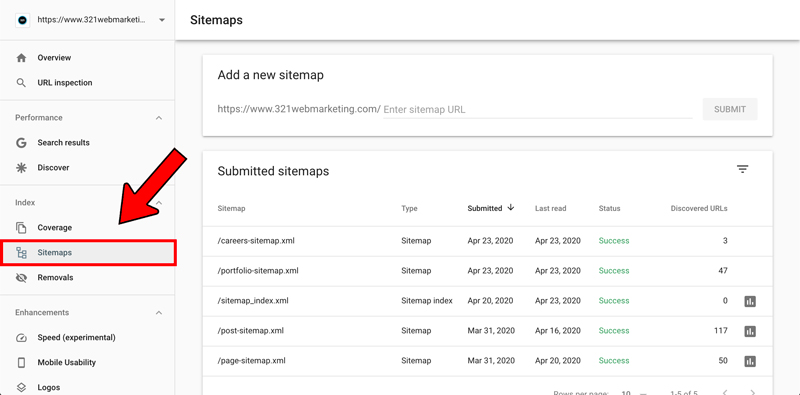Click Success status of /portfolio-sitemap.xml

(614, 271)
